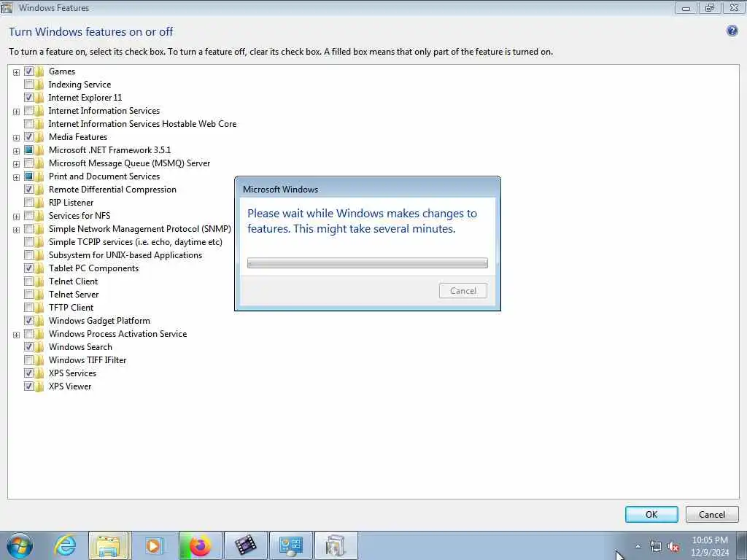The width and height of the screenshot is (747, 560).
Task: Uncheck Windows Gadget Platform checkbox
Action: [x=28, y=321]
